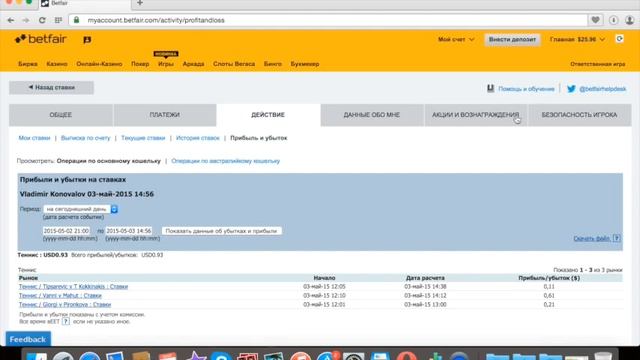Open the ДАННЫЕ ОБО МНЕ tab
Image resolution: width=640 pixels, height=360 pixels.
pyautogui.click(x=372, y=115)
